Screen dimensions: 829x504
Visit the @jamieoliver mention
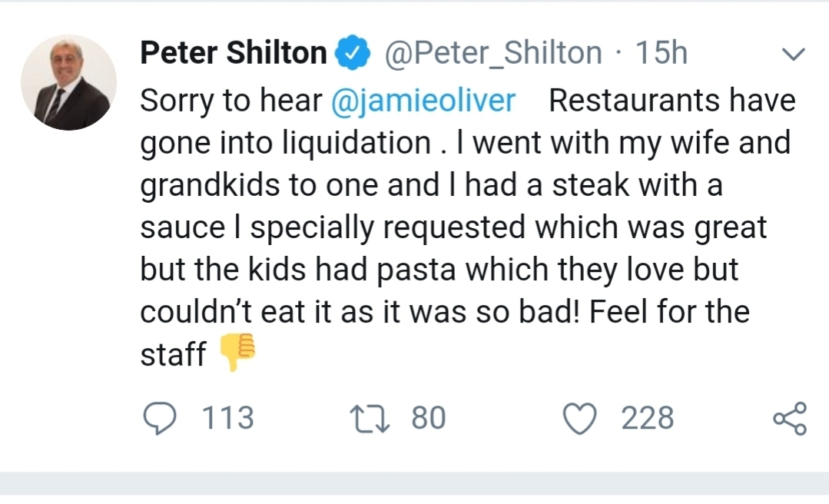tap(423, 101)
